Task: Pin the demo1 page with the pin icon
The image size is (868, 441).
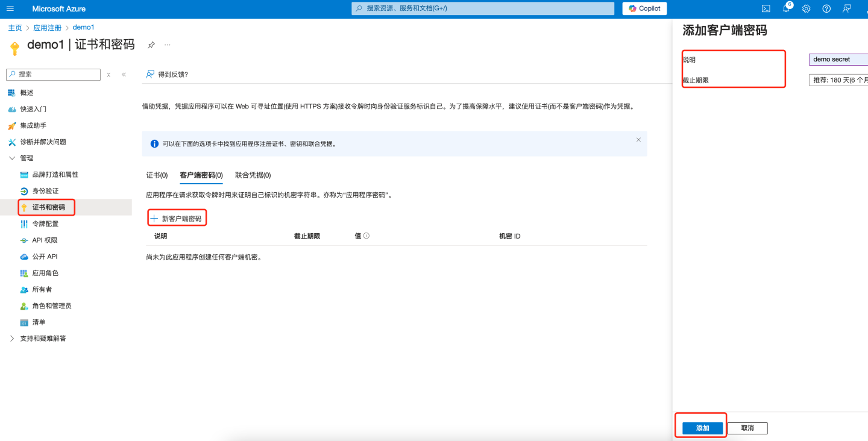Action: (x=151, y=45)
